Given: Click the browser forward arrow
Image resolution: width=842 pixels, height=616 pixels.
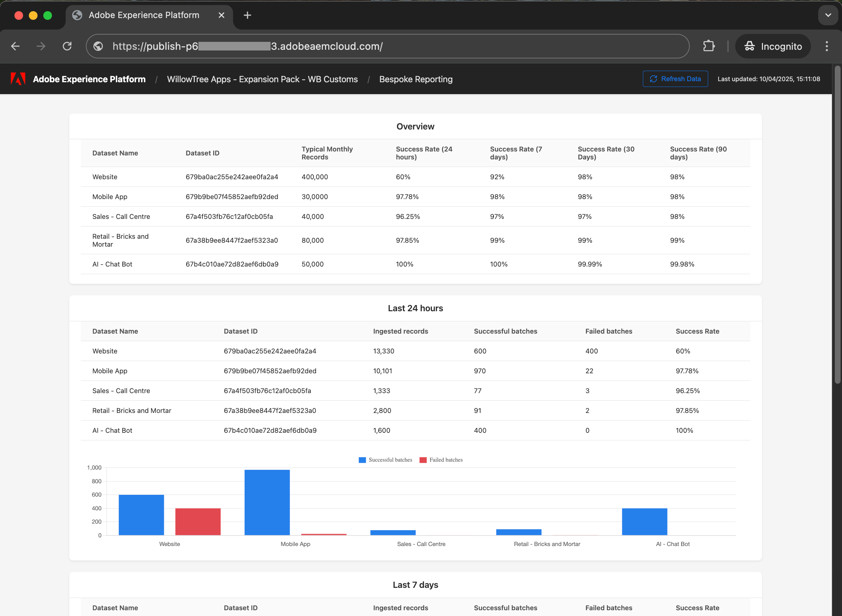Looking at the screenshot, I should click(41, 46).
